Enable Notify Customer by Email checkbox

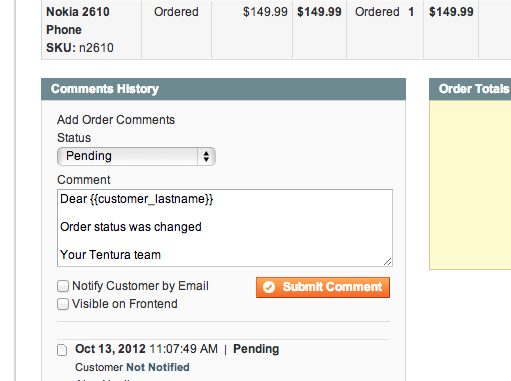coord(63,286)
